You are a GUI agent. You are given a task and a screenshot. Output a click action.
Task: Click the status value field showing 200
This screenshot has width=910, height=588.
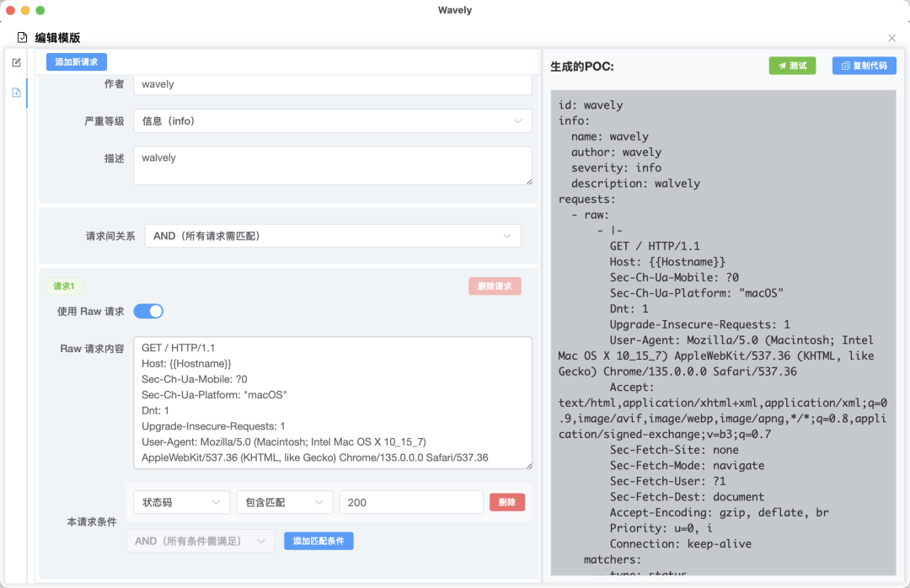pyautogui.click(x=411, y=502)
